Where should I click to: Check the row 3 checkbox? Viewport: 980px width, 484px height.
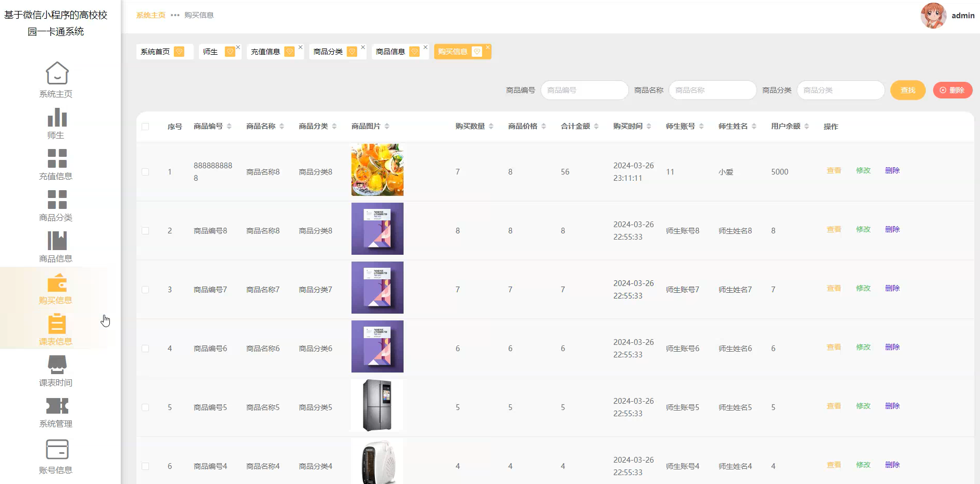(x=145, y=290)
